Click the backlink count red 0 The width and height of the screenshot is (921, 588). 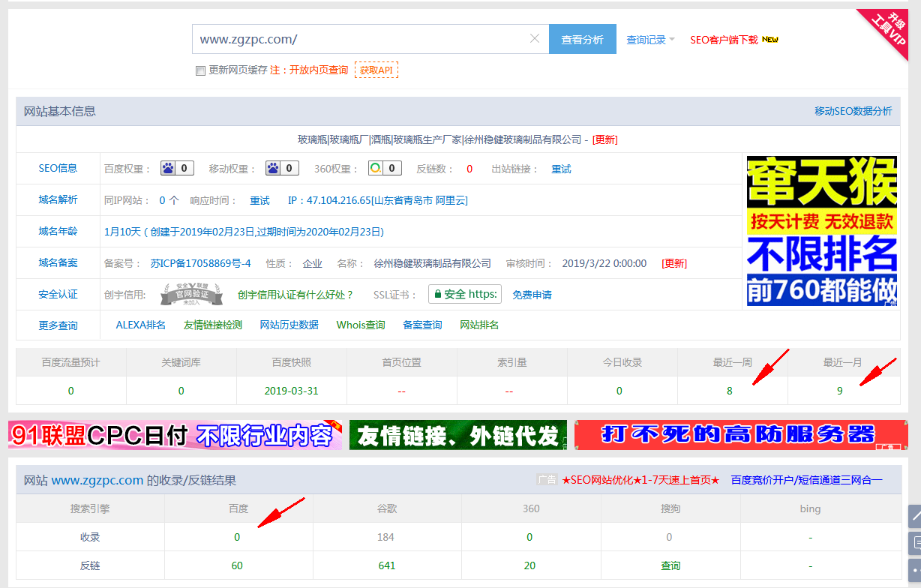pos(469,169)
